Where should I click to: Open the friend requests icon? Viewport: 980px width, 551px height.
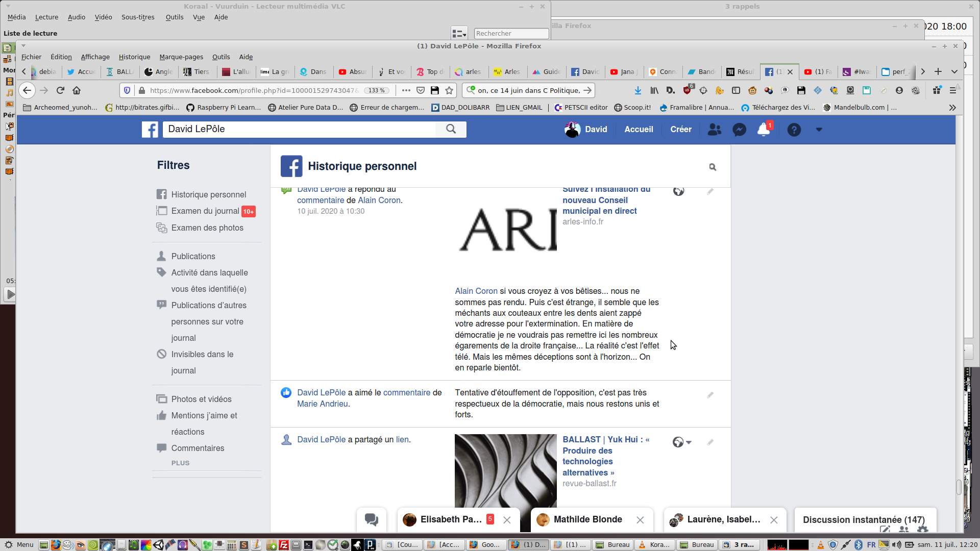[715, 130]
